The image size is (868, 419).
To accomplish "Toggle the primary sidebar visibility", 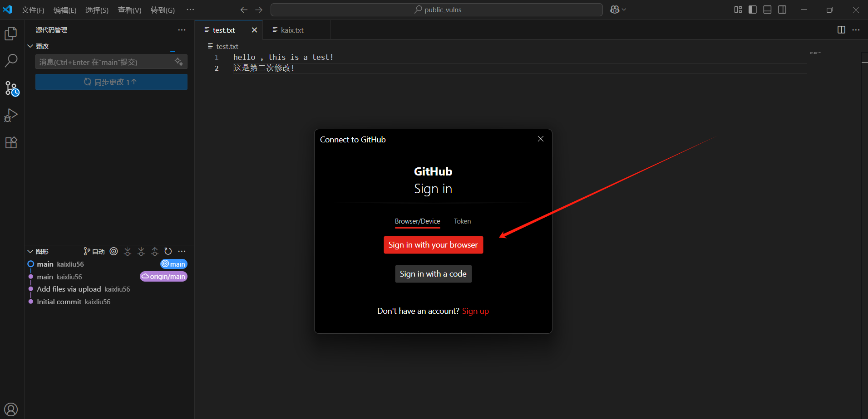I will pyautogui.click(x=753, y=10).
